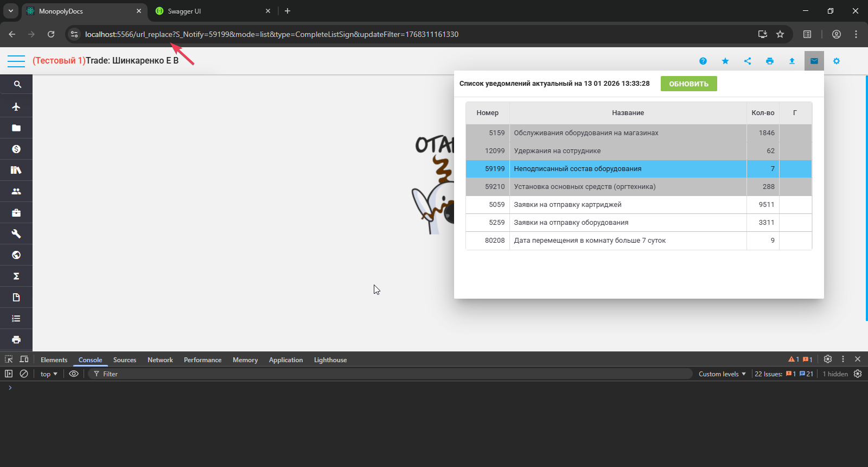Screen dimensions: 868x467
Task: Open the Console DevTools tab
Action: [x=90, y=360]
